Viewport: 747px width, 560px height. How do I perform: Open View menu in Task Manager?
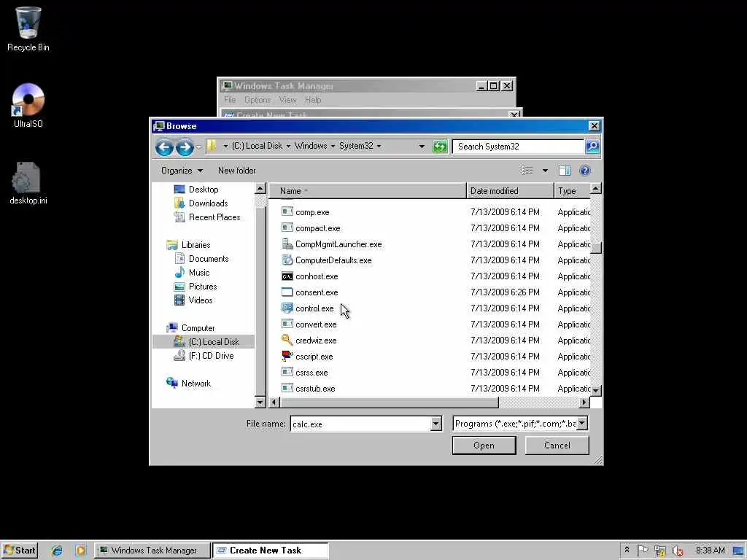[x=287, y=100]
